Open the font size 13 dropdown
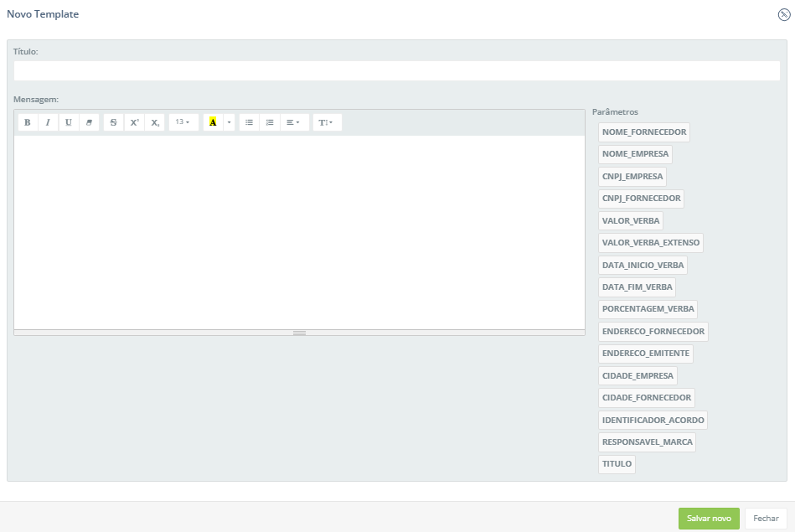The image size is (795, 532). [x=183, y=122]
